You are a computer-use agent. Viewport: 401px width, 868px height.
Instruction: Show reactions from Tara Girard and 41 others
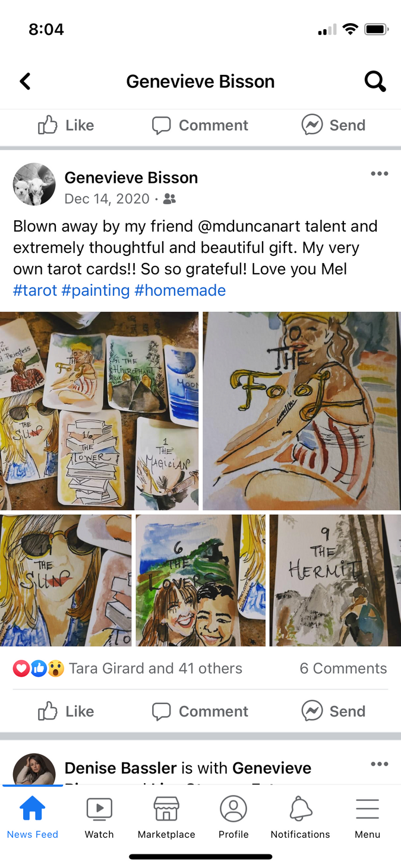128,669
